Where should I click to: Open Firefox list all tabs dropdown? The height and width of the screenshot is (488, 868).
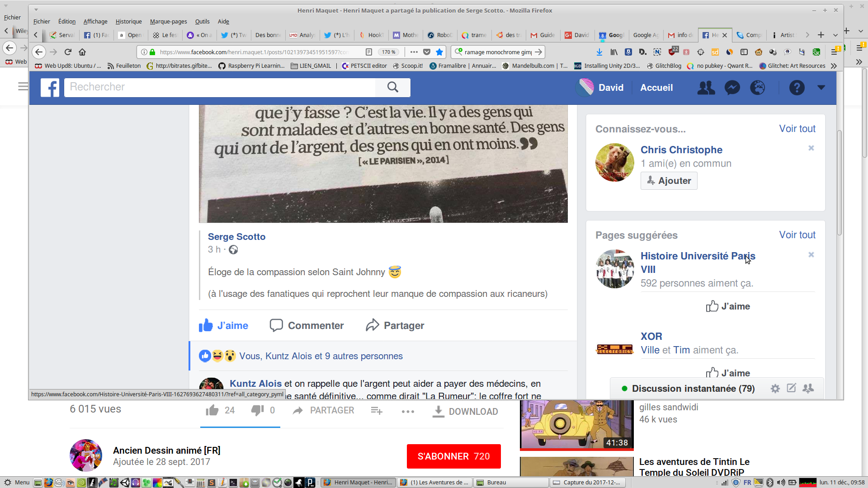tap(835, 35)
